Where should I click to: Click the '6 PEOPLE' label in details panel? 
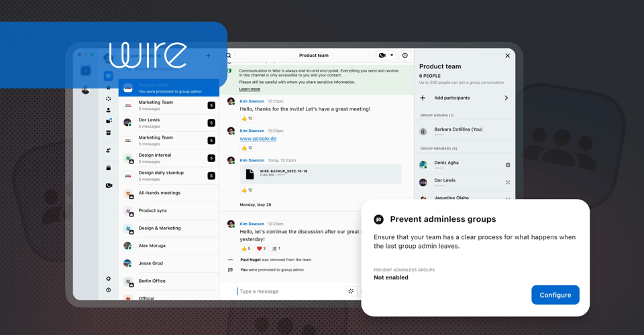[x=429, y=76]
